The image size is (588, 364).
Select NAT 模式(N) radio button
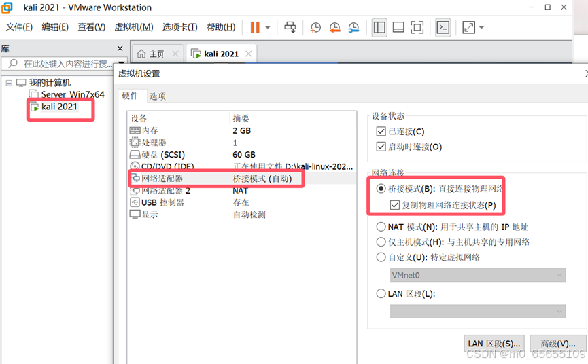(381, 227)
